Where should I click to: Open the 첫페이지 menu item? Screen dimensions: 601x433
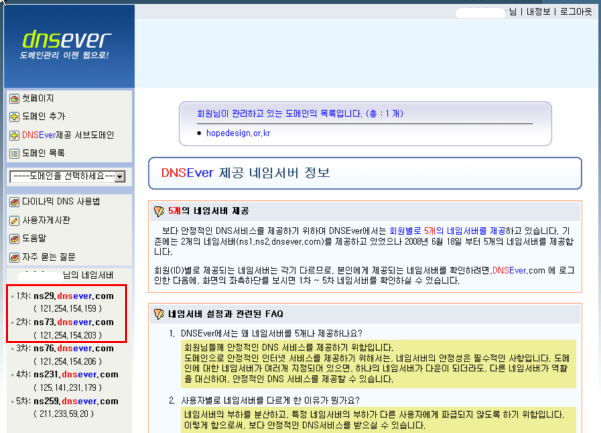tap(38, 98)
